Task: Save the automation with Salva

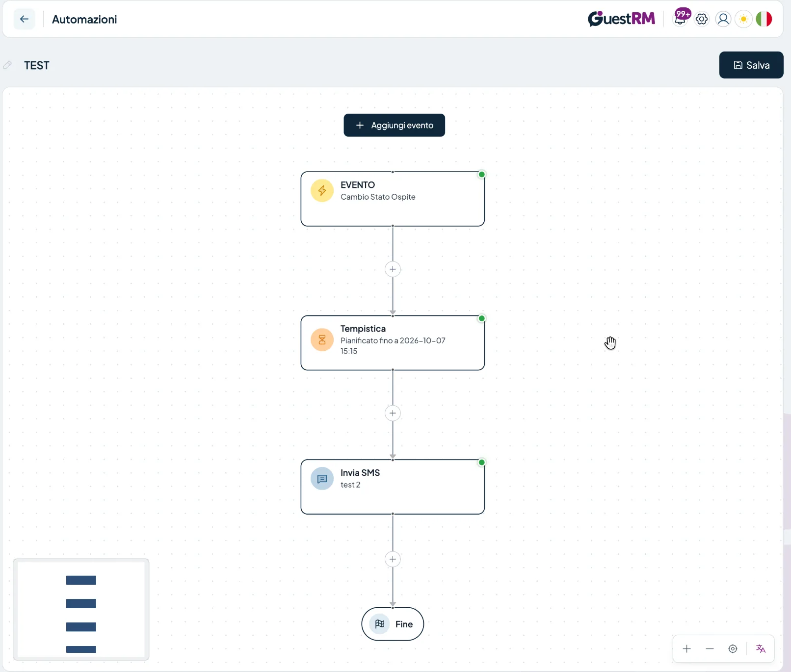Action: [x=751, y=65]
